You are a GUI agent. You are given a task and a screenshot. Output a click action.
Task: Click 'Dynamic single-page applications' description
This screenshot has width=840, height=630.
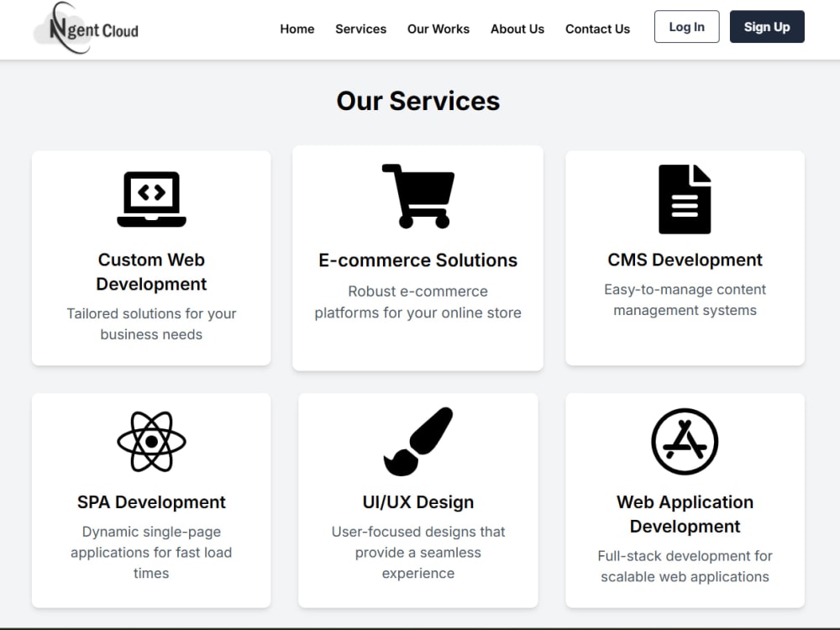(x=151, y=553)
